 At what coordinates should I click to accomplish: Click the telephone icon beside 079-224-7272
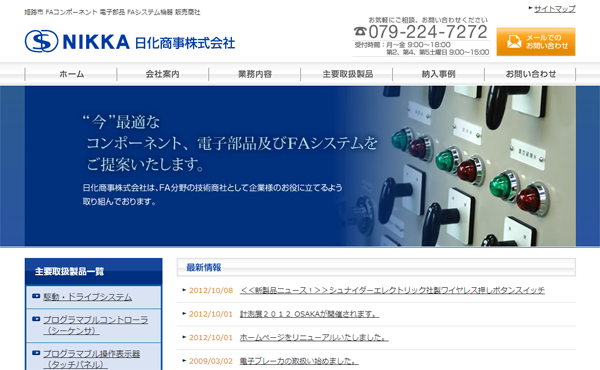coord(360,31)
